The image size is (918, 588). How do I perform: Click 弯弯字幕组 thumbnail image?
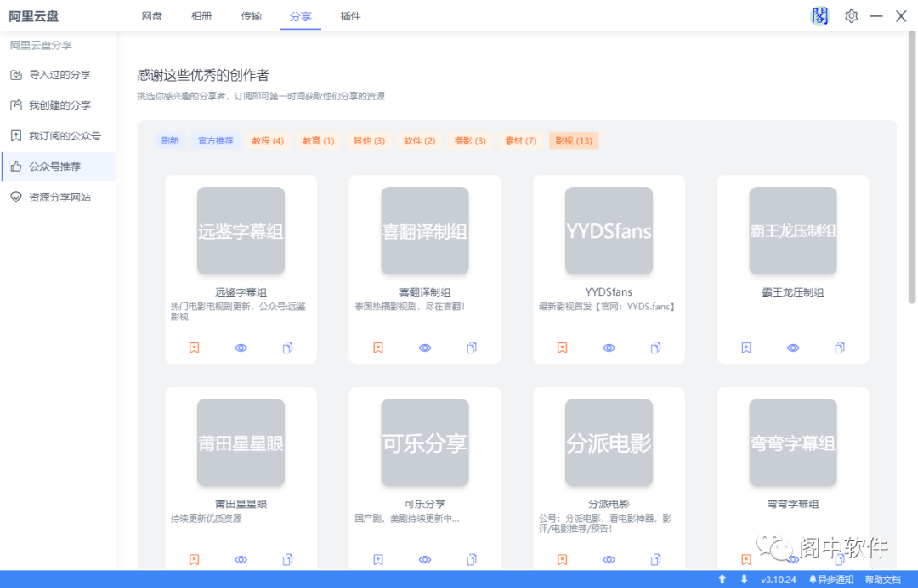coord(793,443)
